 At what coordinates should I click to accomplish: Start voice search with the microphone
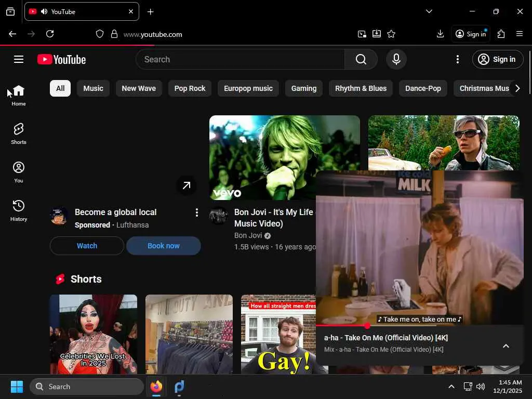[396, 59]
